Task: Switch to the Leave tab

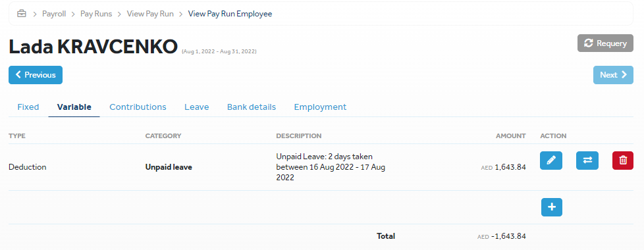Action: [x=197, y=107]
